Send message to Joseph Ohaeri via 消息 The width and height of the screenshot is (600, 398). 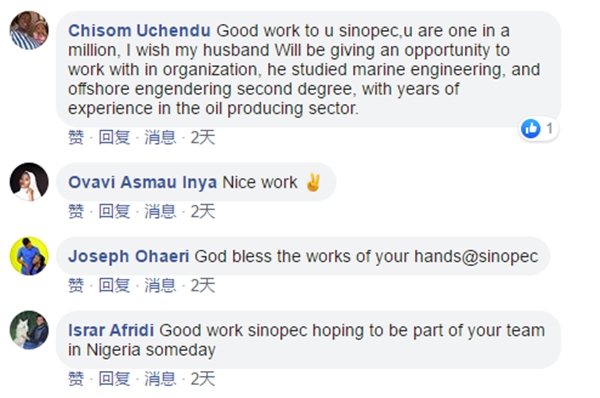pyautogui.click(x=160, y=285)
